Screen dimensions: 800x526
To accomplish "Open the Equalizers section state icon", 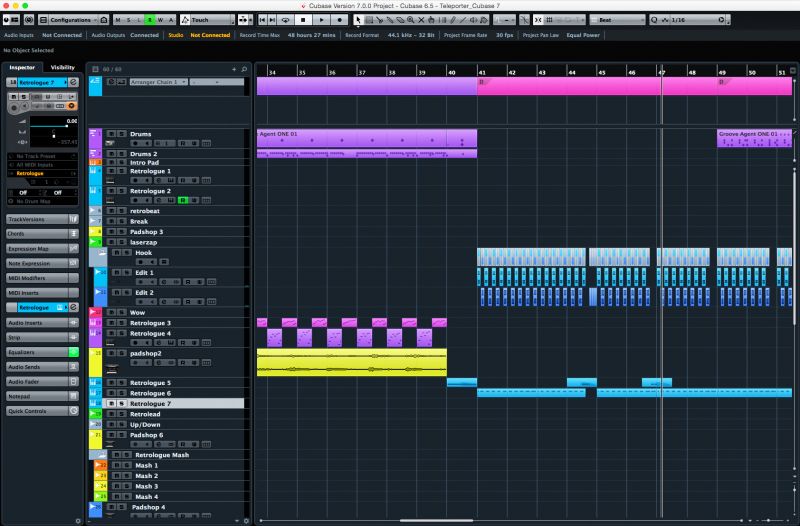I will 73,352.
